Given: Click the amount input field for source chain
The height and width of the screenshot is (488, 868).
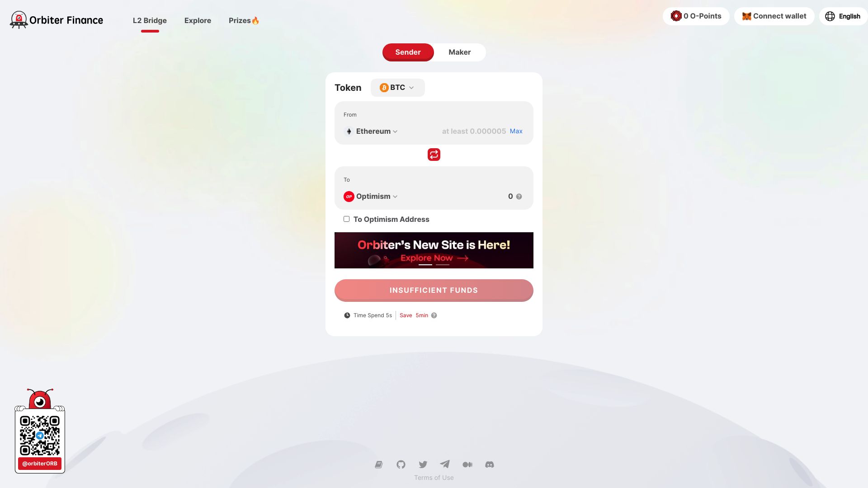Looking at the screenshot, I should 474,131.
